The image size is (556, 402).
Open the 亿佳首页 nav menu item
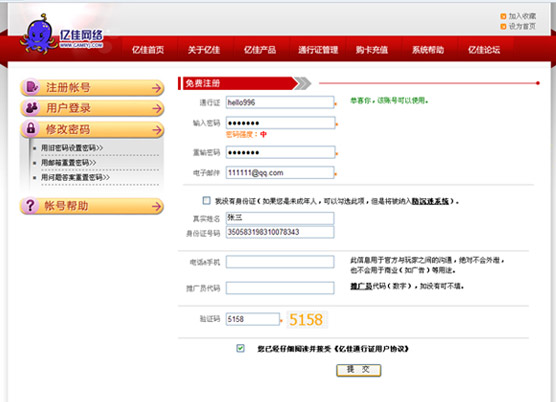[148, 50]
